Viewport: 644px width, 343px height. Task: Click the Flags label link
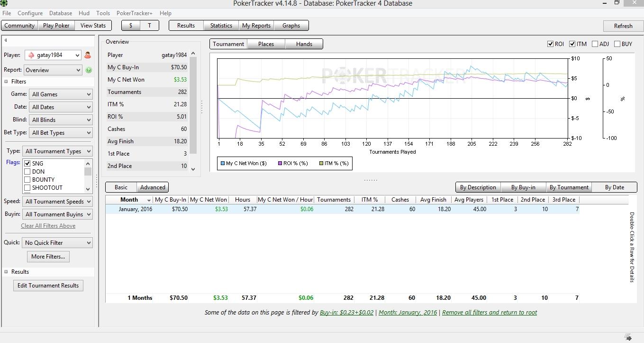point(13,162)
